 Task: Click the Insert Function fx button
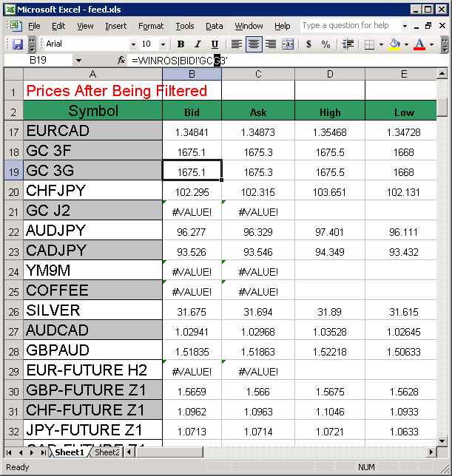pyautogui.click(x=121, y=61)
